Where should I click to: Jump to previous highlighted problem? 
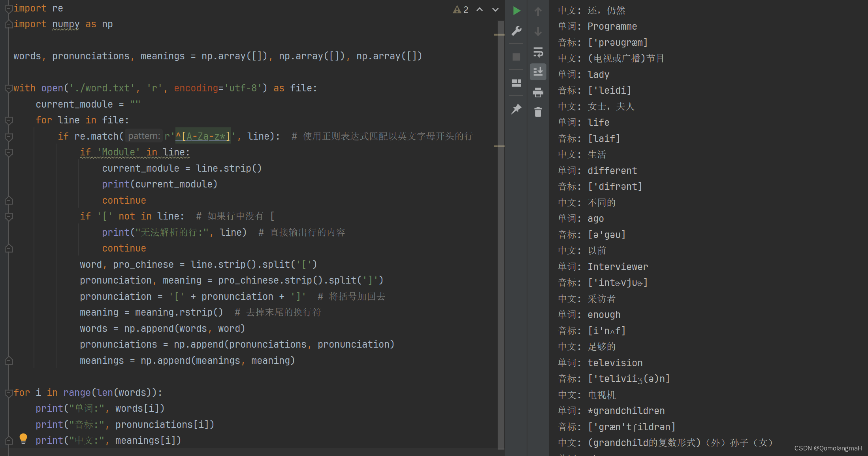(480, 9)
